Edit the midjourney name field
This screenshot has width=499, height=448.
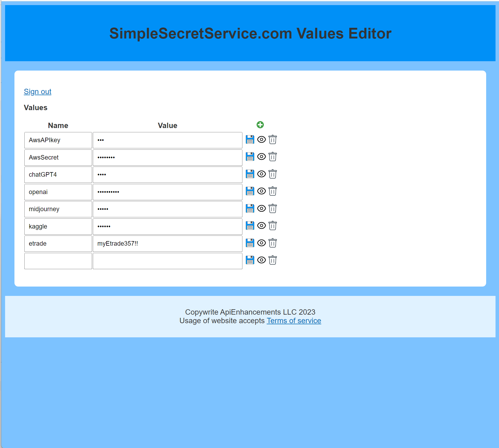[58, 209]
